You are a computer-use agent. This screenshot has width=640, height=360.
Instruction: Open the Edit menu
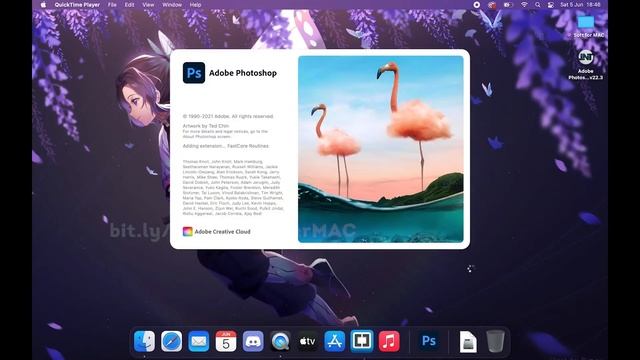coord(129,5)
